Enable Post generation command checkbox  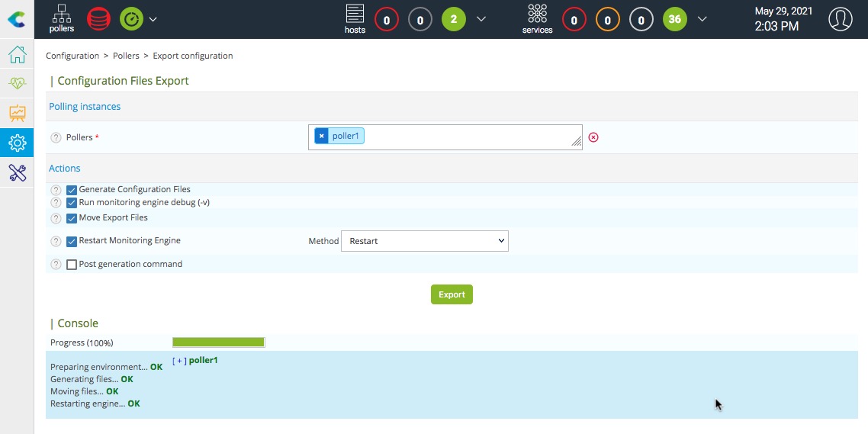coord(72,265)
